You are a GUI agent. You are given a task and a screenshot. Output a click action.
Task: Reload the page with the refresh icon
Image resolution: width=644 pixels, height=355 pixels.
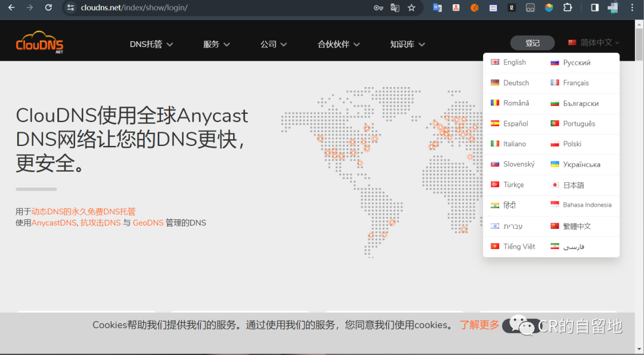48,8
